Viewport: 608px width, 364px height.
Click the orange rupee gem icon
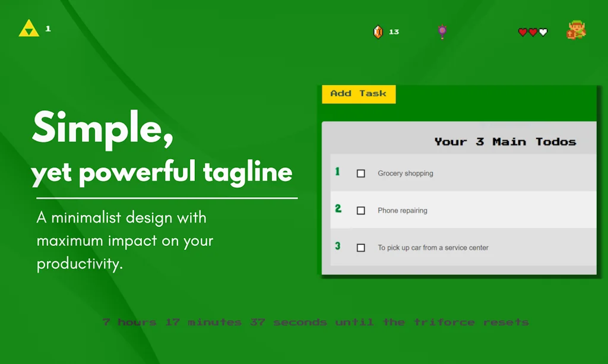click(378, 32)
